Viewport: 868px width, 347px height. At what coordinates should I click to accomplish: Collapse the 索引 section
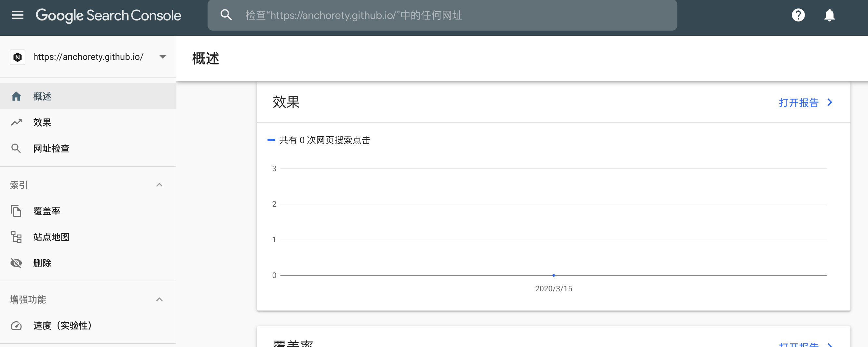(x=159, y=185)
